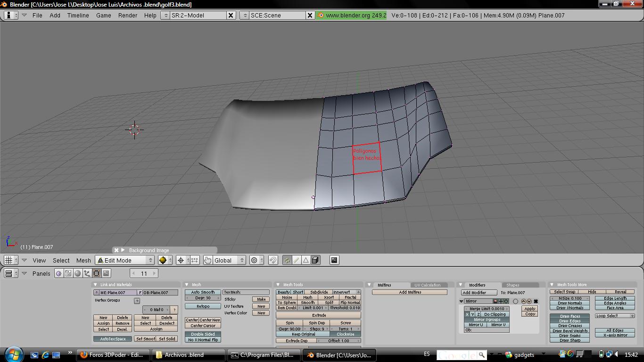
Task: Toggle the Double Sided option
Action: [x=203, y=334]
